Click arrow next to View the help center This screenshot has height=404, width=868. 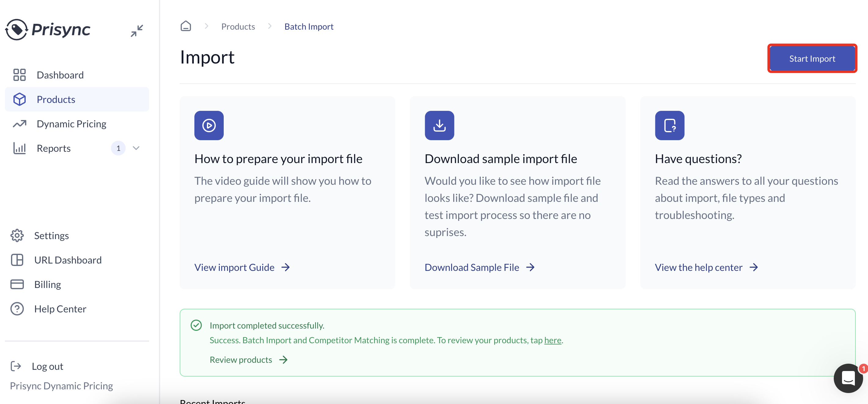753,267
